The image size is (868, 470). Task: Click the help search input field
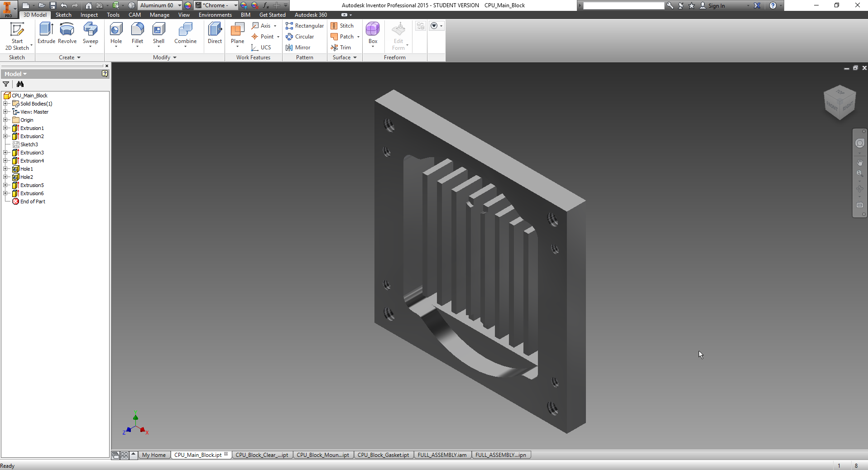623,5
